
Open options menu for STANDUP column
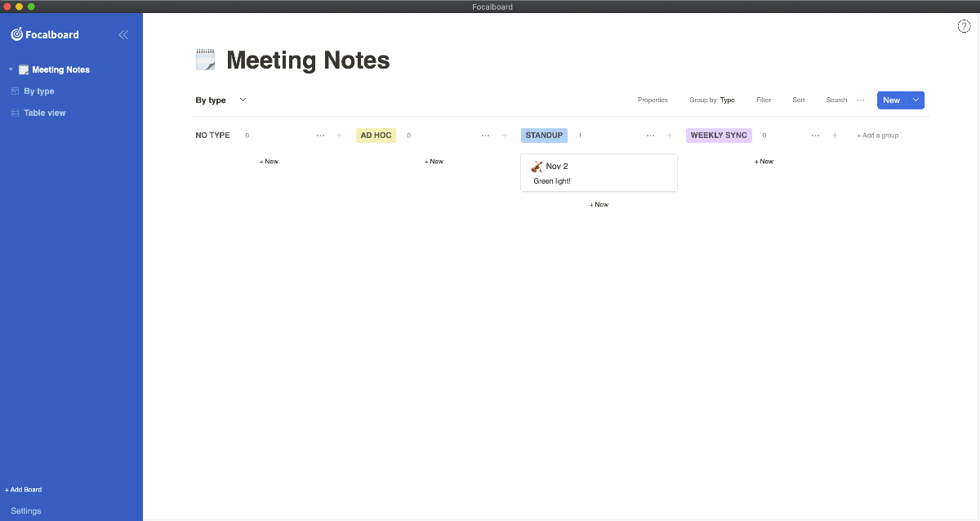(650, 136)
